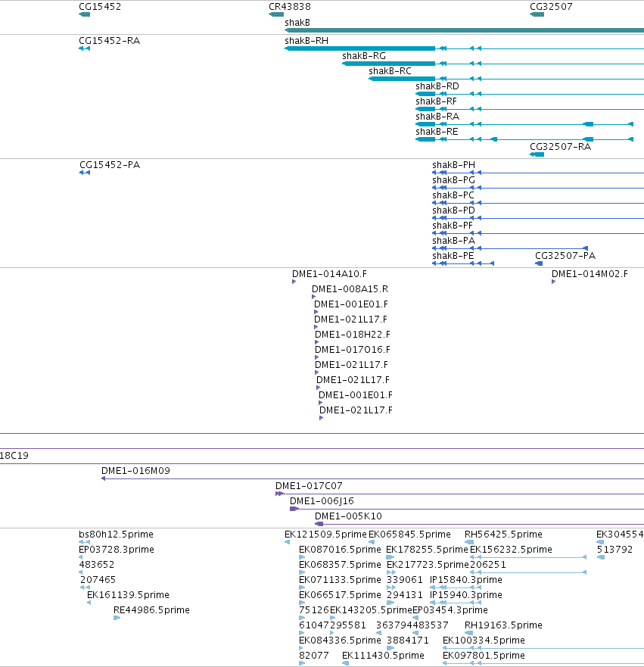Click the shakB-RF transcript label

pyautogui.click(x=436, y=101)
